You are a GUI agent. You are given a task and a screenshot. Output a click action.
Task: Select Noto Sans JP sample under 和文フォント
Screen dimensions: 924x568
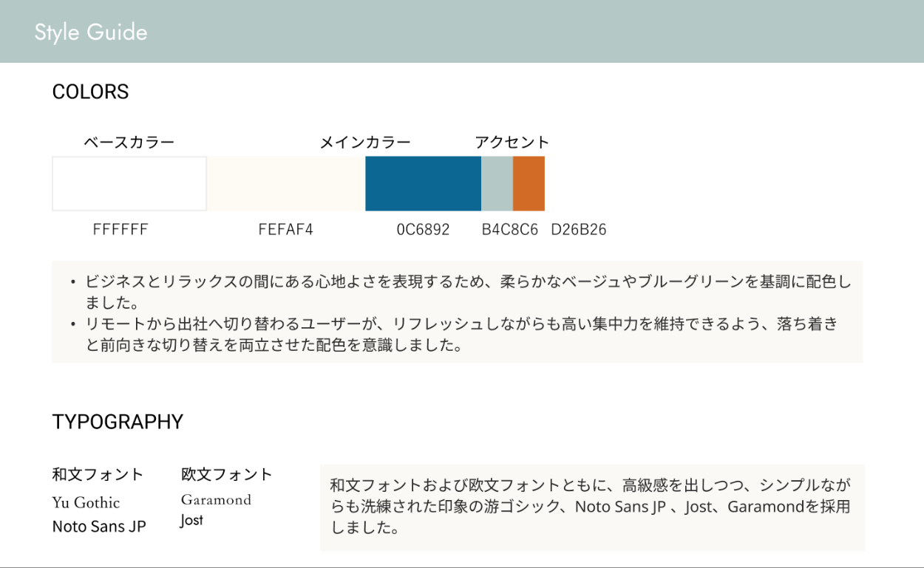(99, 527)
